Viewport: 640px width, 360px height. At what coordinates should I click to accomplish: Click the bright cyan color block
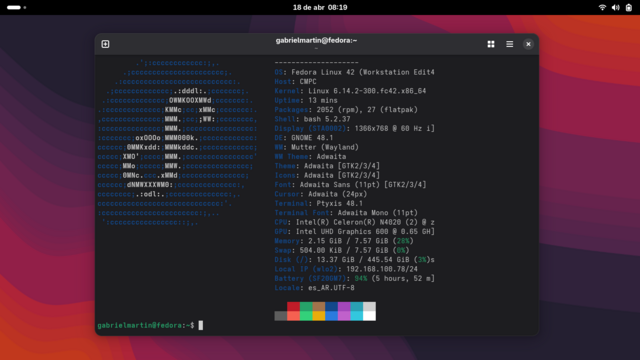click(x=357, y=316)
